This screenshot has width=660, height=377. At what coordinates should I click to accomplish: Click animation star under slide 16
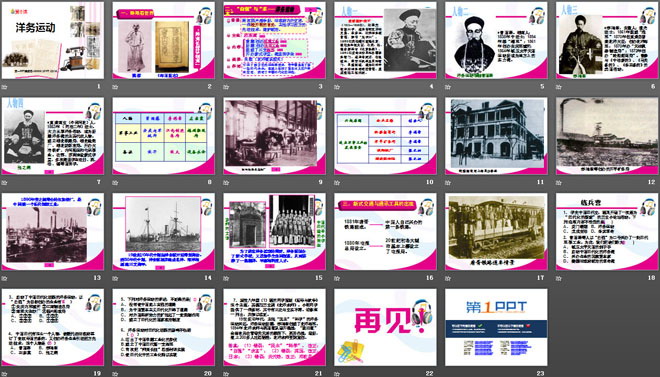[x=337, y=278]
